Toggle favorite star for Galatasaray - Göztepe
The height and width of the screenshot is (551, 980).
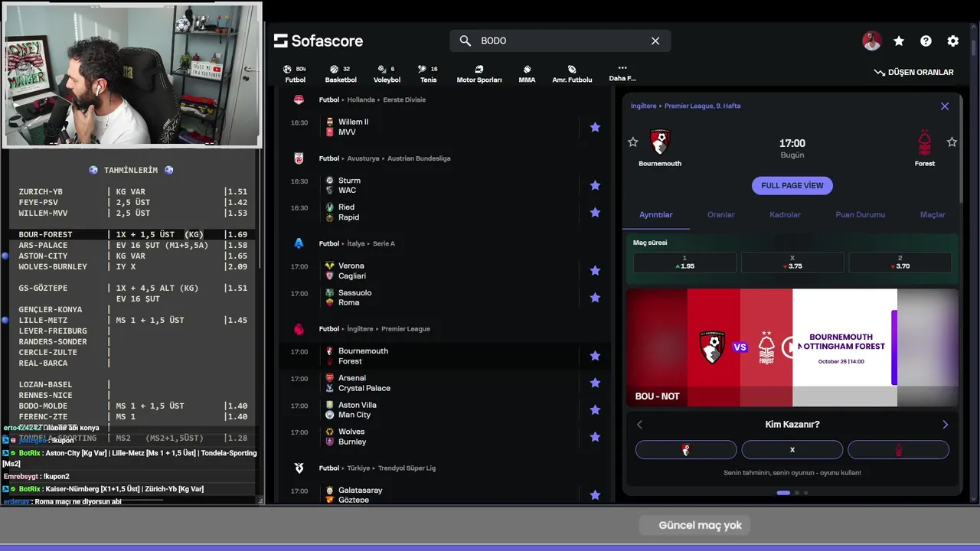click(x=595, y=495)
